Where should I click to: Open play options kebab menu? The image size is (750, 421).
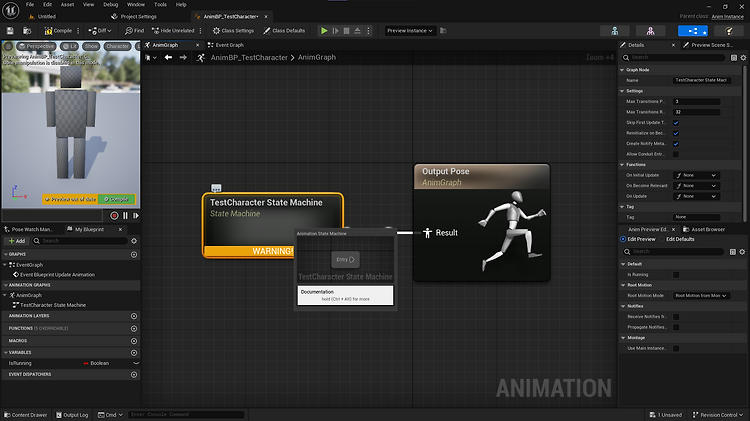point(368,31)
